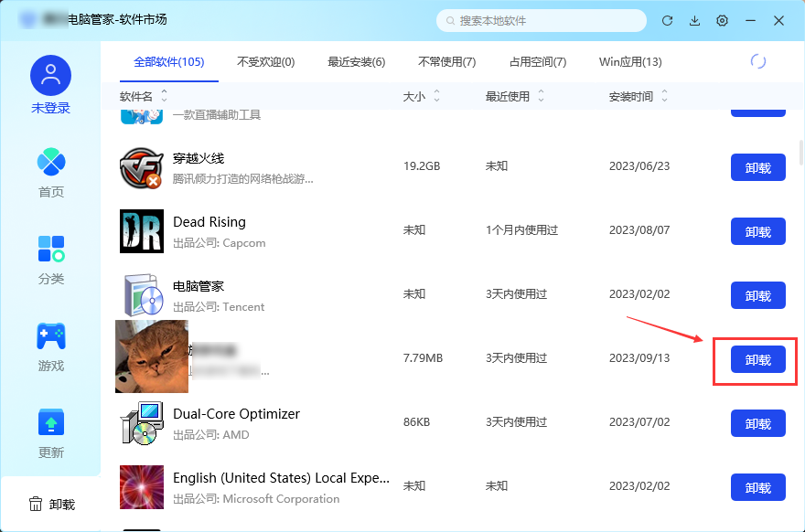Switch to 最近安装(6) tab
This screenshot has height=532, width=805.
356,62
